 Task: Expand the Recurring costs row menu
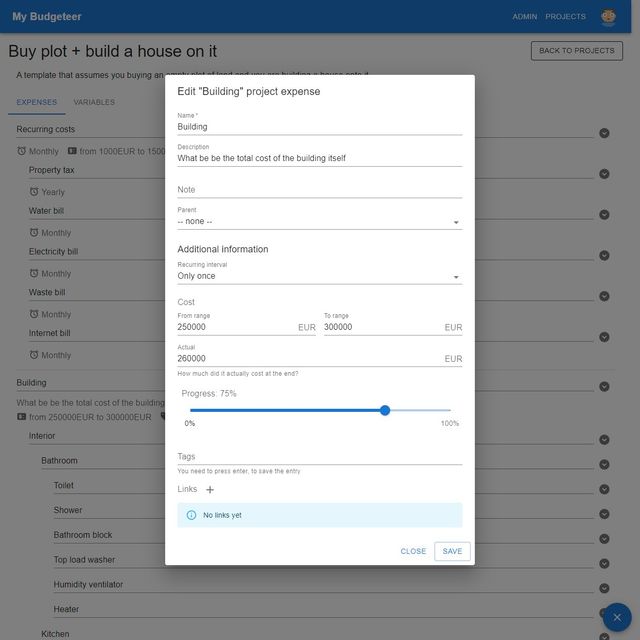click(x=604, y=133)
